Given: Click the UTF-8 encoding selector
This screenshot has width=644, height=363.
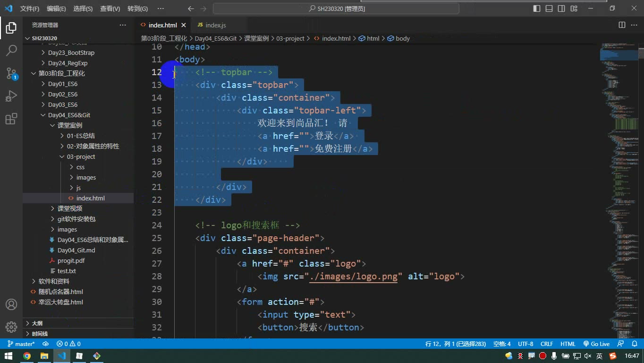Looking at the screenshot, I should pos(525,344).
